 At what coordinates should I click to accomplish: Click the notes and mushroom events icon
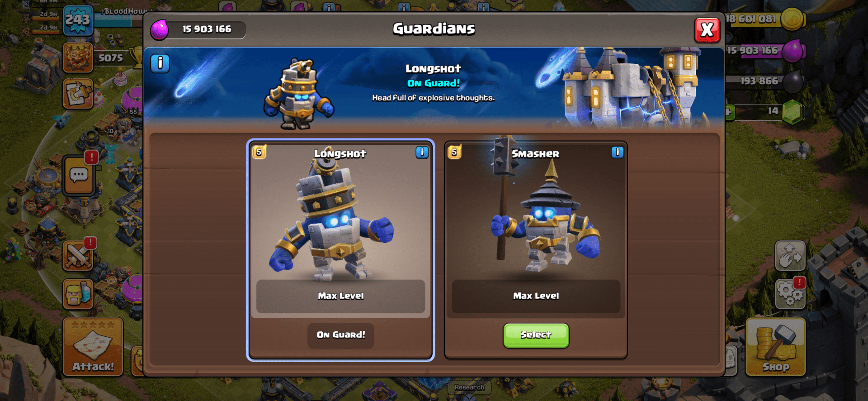78,94
